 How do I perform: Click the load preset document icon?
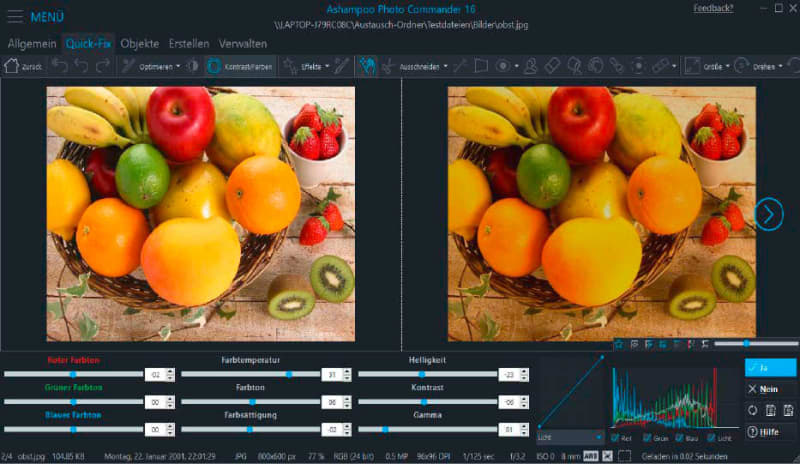770,410
